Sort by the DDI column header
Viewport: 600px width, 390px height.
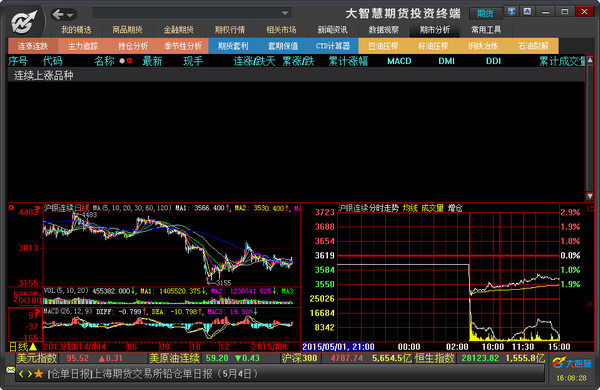coord(493,61)
